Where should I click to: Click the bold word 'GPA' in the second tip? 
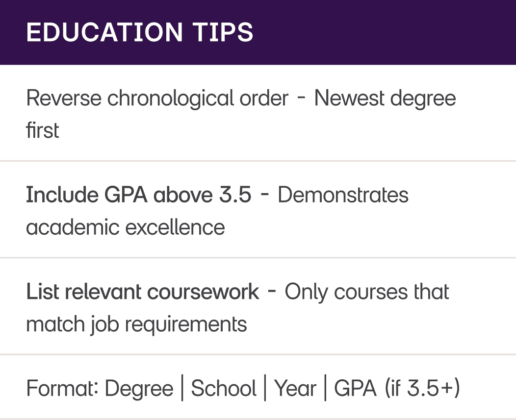pyautogui.click(x=127, y=195)
